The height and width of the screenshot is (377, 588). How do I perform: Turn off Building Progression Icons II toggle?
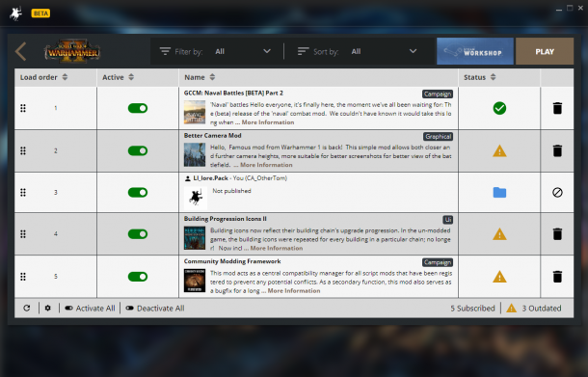pyautogui.click(x=138, y=234)
